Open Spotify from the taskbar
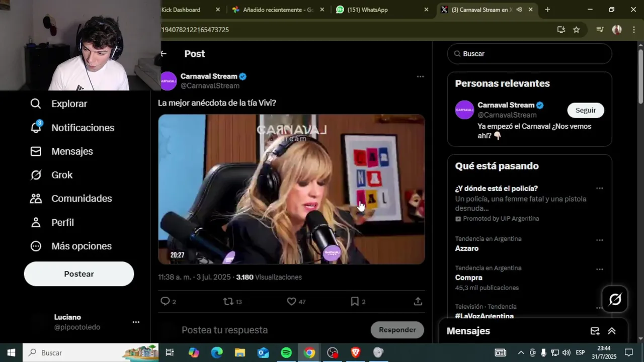Screen dimensions: 644x362 pyautogui.click(x=286, y=353)
